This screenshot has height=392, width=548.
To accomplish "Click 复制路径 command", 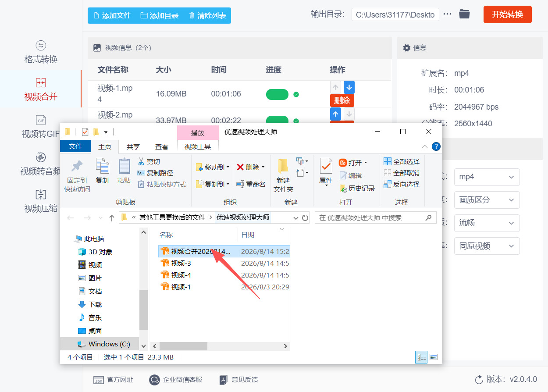I will click(155, 173).
